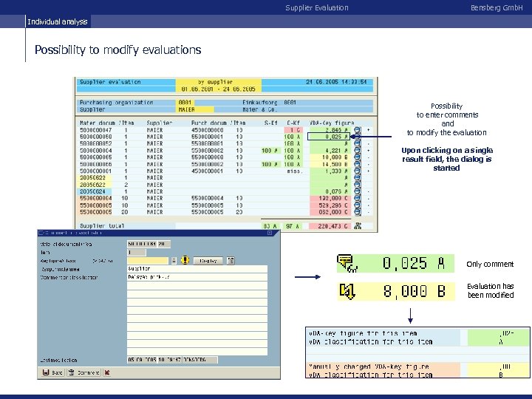Image resolution: width=532 pixels, height=399 pixels.
Task: Open details icon for the 1,333 A row
Action: click(x=358, y=171)
